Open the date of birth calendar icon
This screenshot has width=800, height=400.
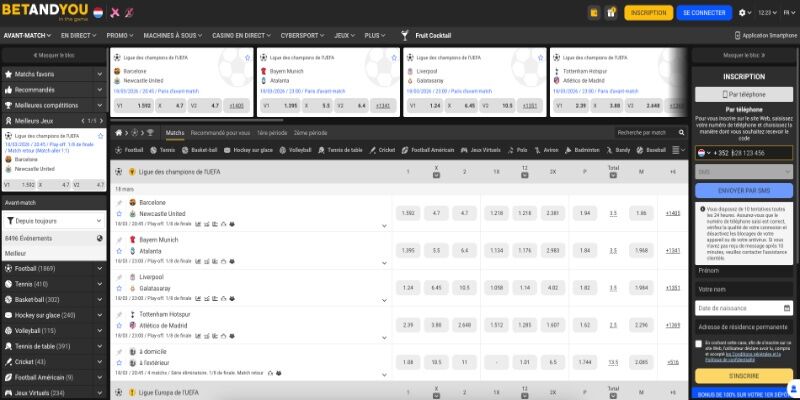[x=787, y=308]
